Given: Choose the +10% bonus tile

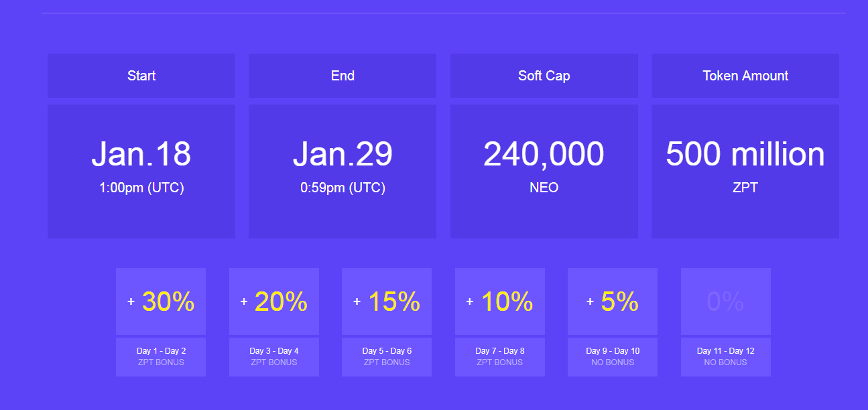Looking at the screenshot, I should click(500, 301).
